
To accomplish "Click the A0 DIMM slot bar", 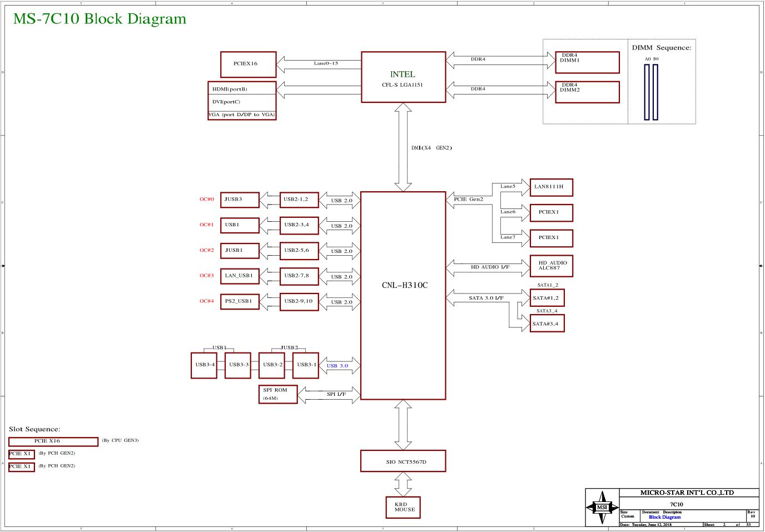I will pos(647,92).
